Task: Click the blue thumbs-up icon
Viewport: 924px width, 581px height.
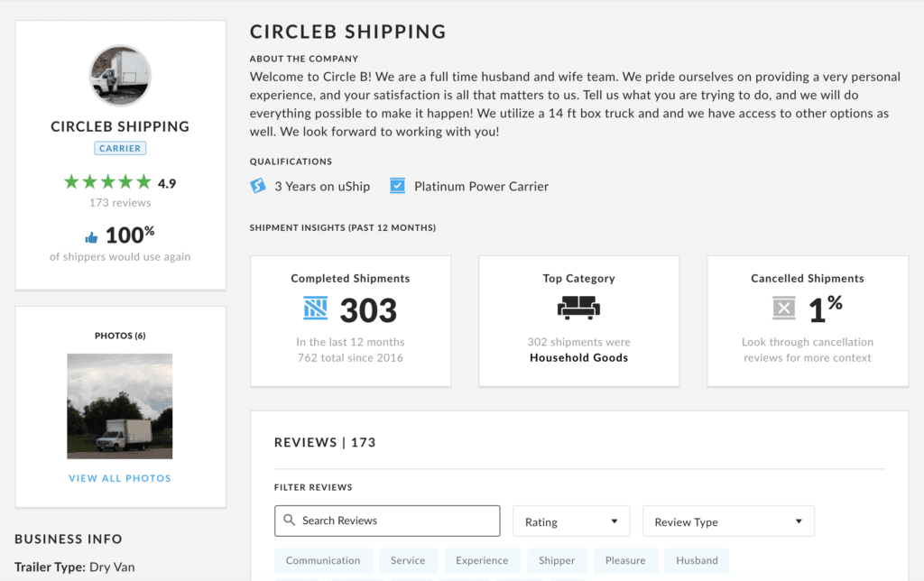Action: [x=91, y=237]
